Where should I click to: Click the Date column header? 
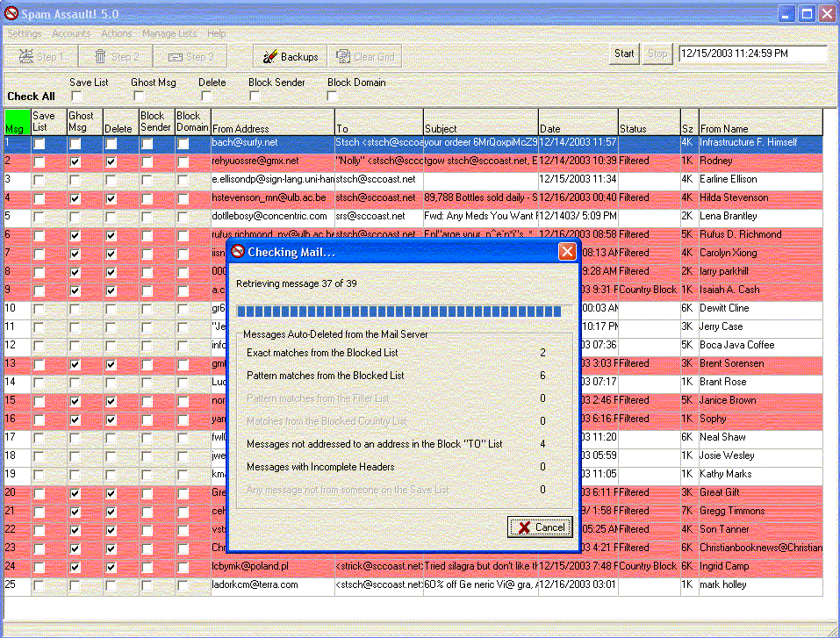578,122
